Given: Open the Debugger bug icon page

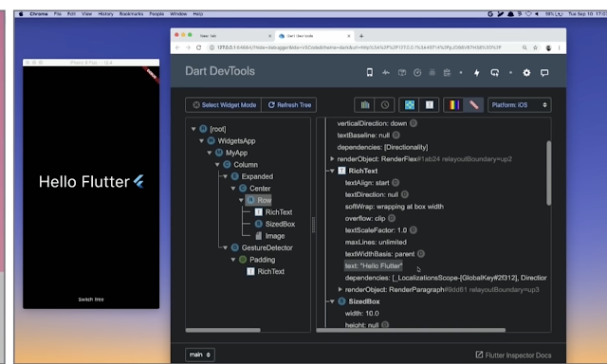Looking at the screenshot, I should click(x=432, y=72).
